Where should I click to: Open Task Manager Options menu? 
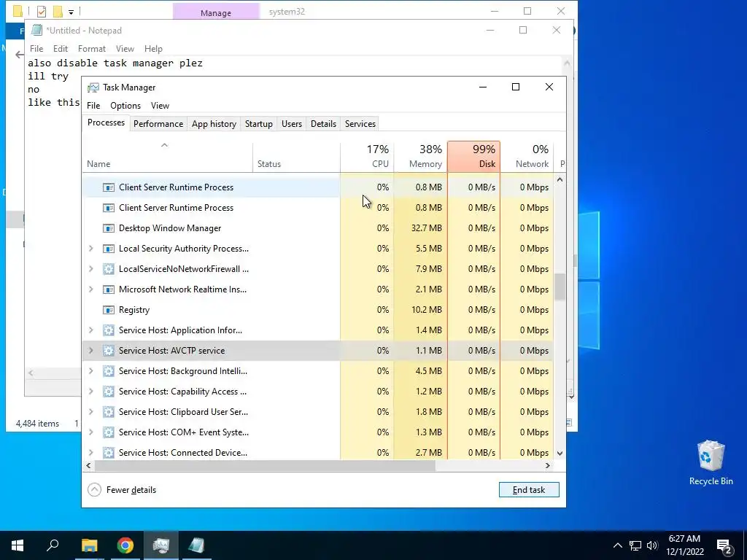click(x=125, y=106)
